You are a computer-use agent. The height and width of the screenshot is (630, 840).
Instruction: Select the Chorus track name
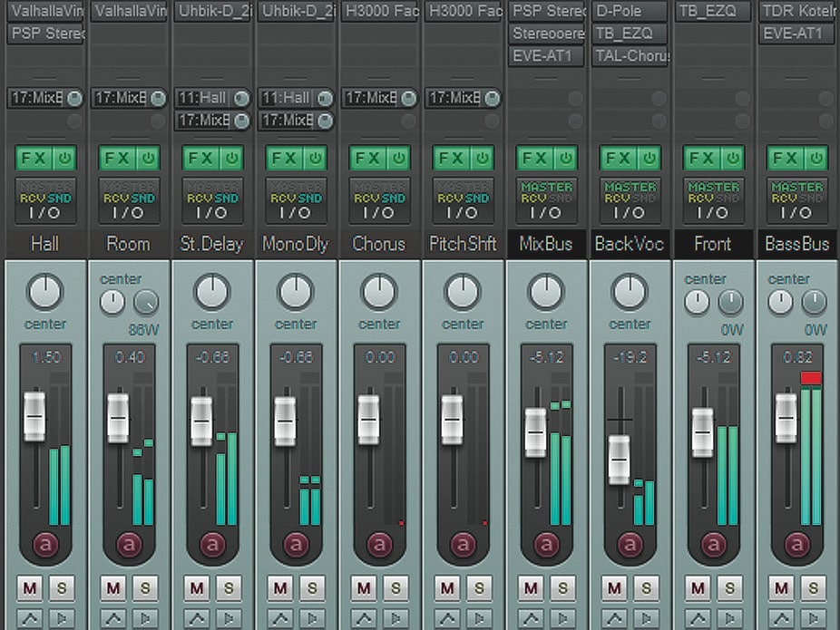[x=379, y=244]
